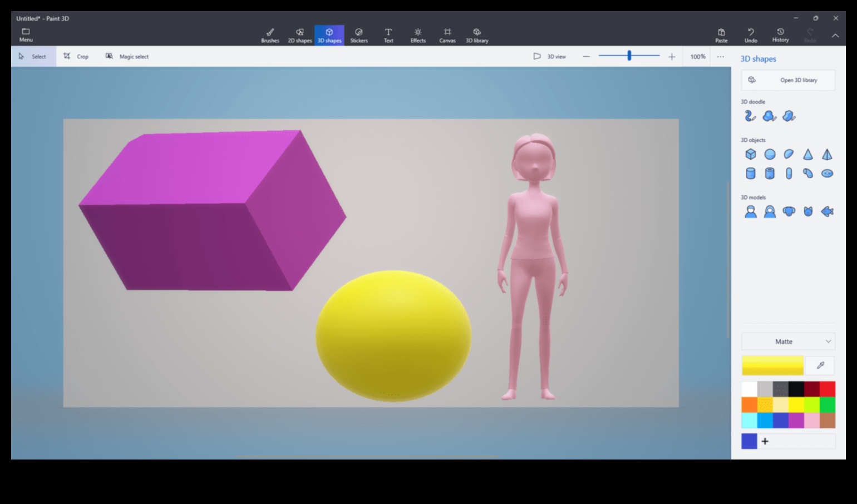Open the three-dot more options menu
The width and height of the screenshot is (857, 504).
[x=721, y=56]
